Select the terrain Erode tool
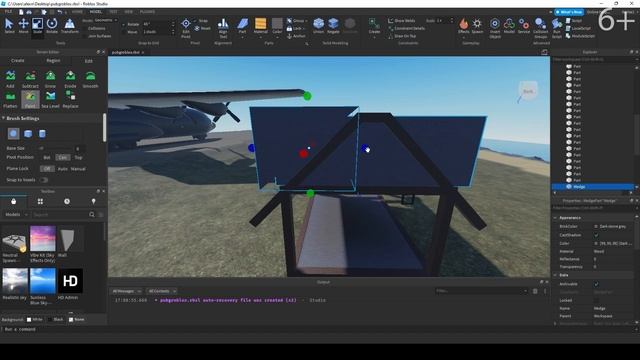Image resolution: width=640 pixels, height=360 pixels. [70, 79]
